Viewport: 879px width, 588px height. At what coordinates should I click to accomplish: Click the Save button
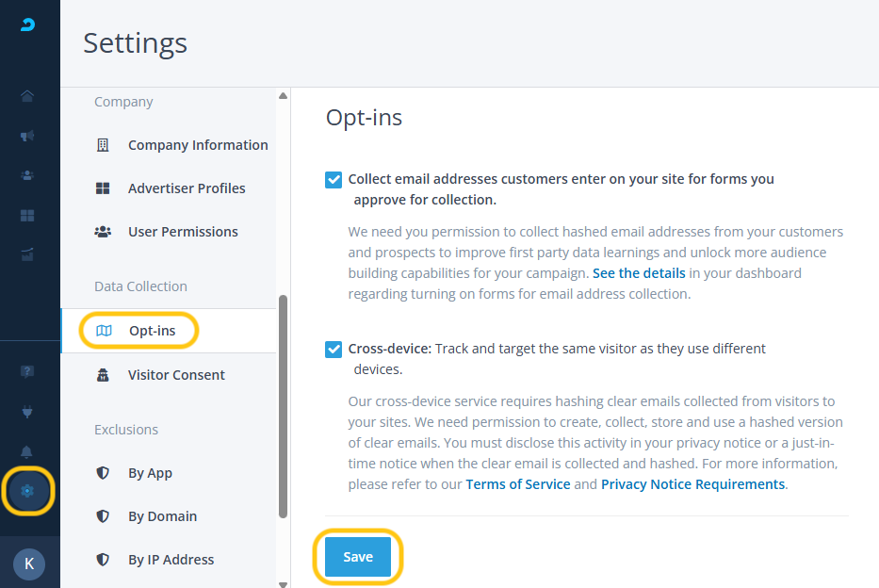pos(358,557)
